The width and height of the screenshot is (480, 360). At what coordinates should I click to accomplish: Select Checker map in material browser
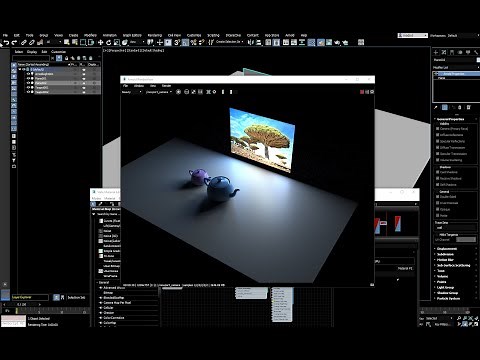coord(109,313)
